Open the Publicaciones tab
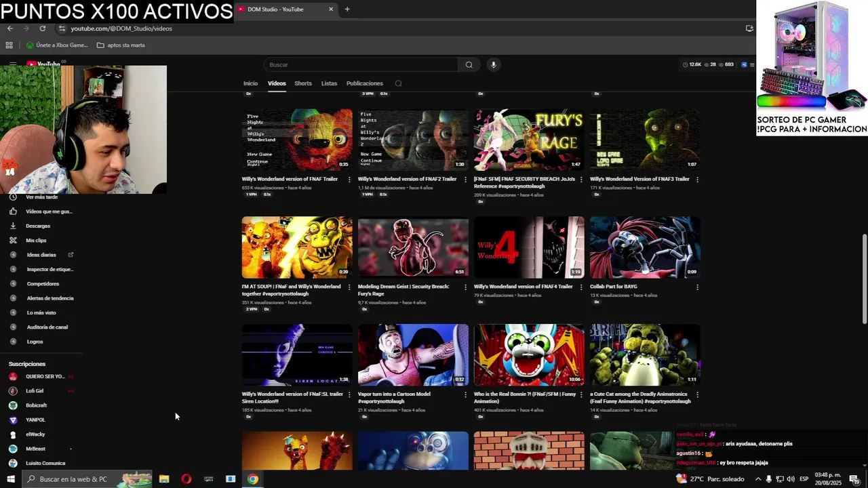 (x=364, y=83)
